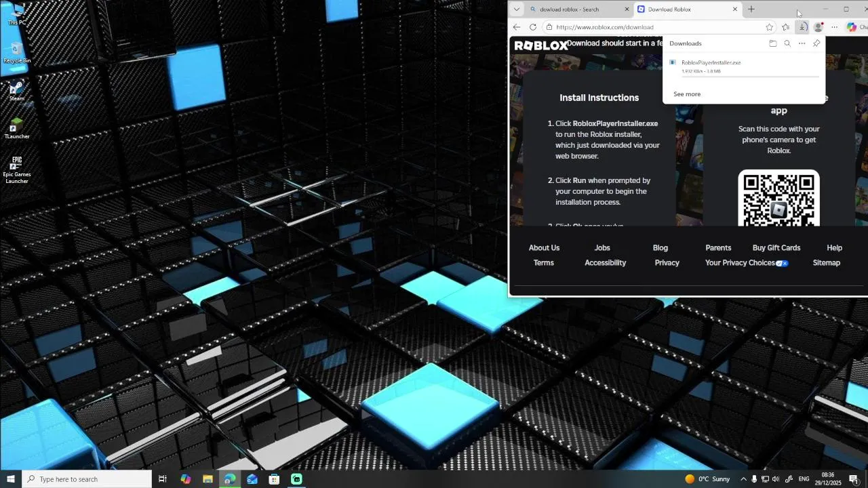
Task: Open the taskbar clock and date
Action: click(828, 479)
